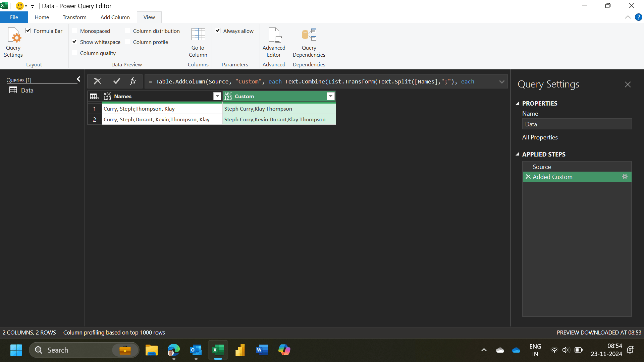Screen dimensions: 644x362
Task: Open Power BI from taskbar
Action: pos(240,350)
